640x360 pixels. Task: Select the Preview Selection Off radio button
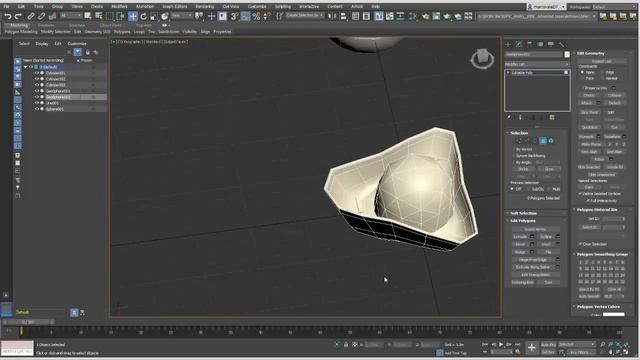512,189
